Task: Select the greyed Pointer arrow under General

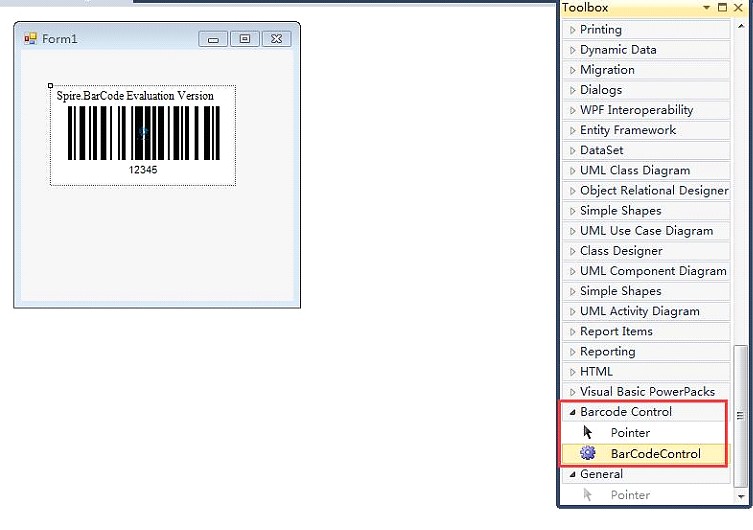Action: (x=587, y=494)
